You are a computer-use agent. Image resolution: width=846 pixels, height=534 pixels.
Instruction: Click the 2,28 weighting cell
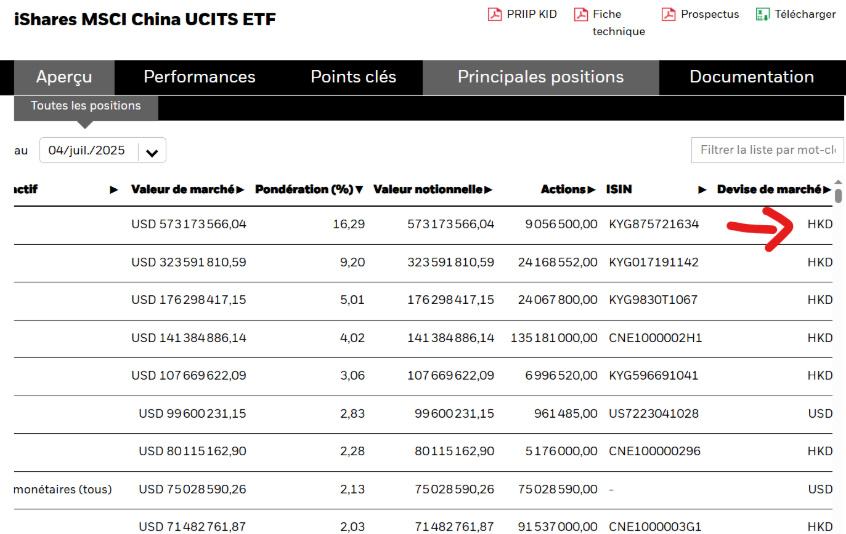pyautogui.click(x=352, y=451)
